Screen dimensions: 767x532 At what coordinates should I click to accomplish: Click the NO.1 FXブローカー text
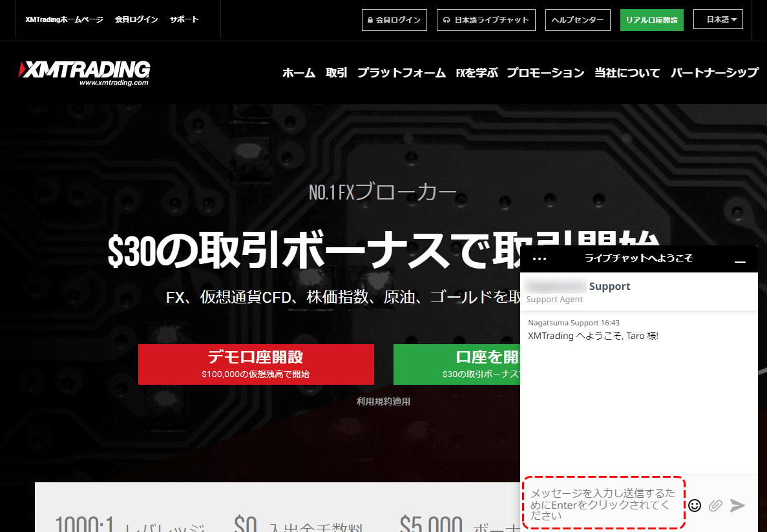coord(383,192)
